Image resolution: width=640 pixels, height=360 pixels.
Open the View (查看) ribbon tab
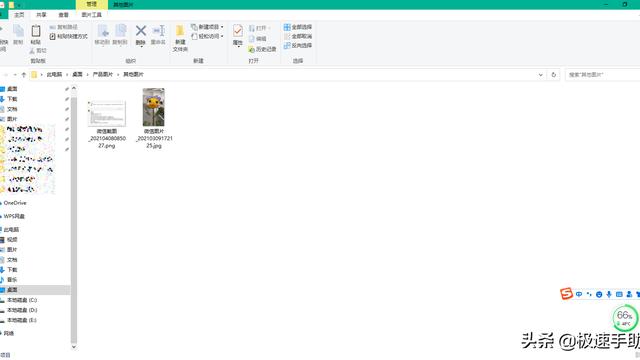tap(63, 15)
